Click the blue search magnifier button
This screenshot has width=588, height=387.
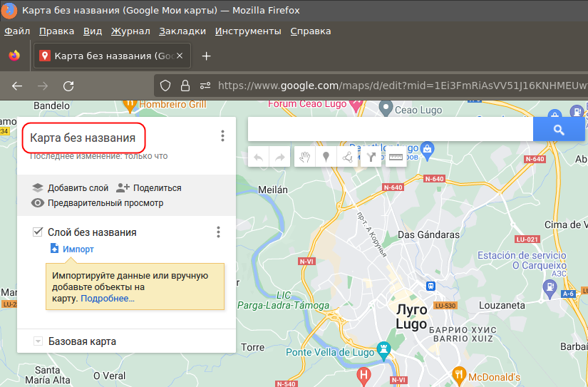pyautogui.click(x=558, y=130)
